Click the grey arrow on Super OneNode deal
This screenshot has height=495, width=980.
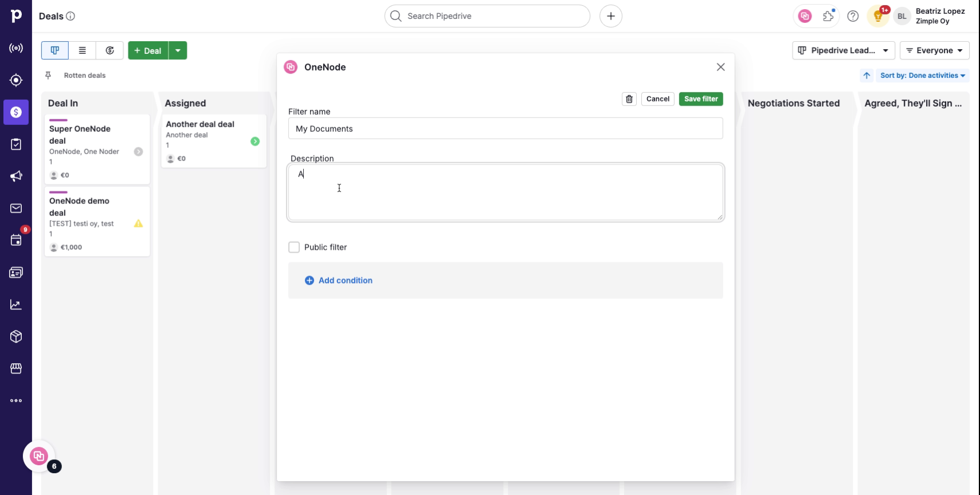coord(138,152)
